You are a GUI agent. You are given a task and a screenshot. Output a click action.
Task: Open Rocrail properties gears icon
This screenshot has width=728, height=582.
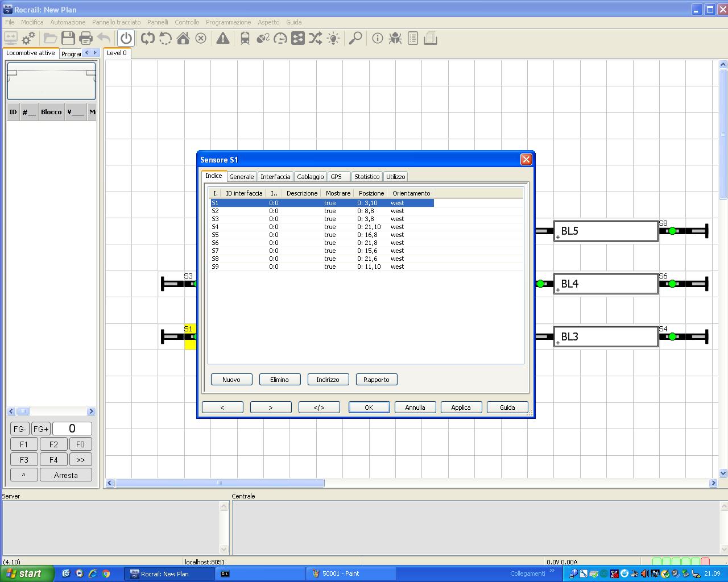(x=28, y=38)
